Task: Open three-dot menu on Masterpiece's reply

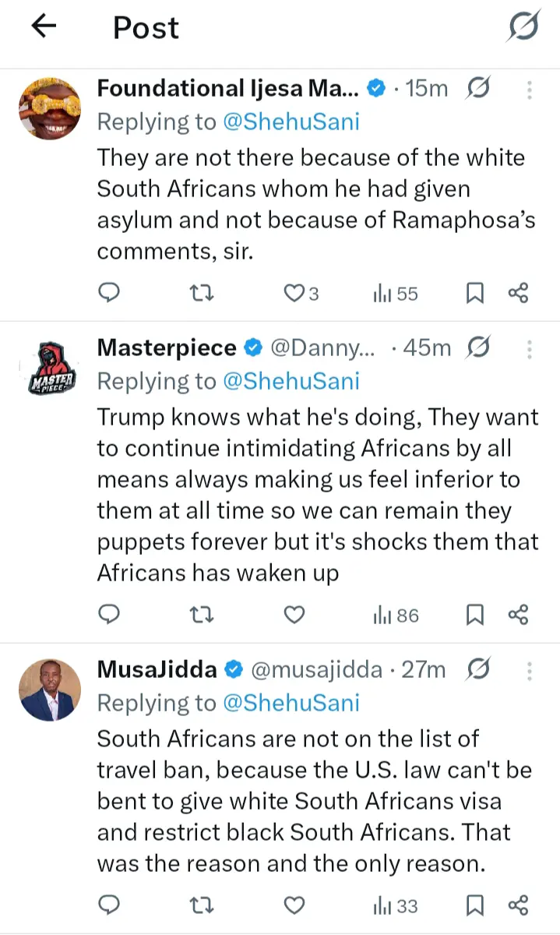Action: click(x=530, y=348)
